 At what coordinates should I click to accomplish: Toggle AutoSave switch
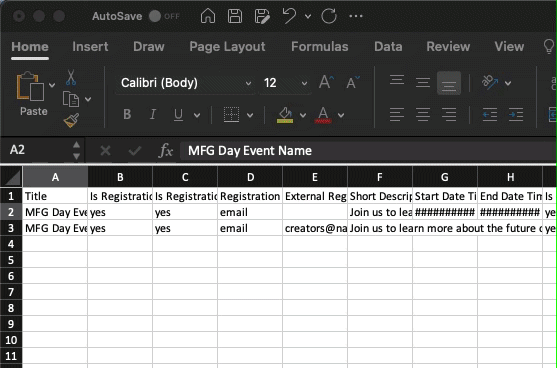click(155, 16)
